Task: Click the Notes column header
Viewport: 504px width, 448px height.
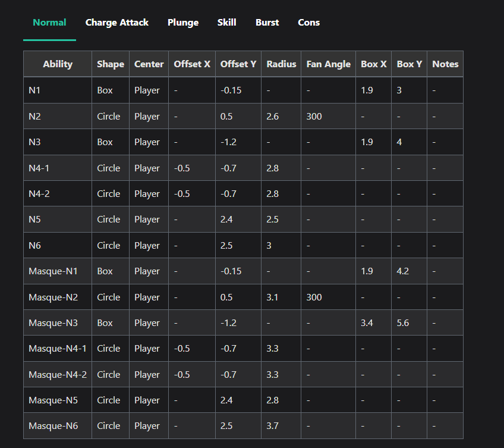Action: point(445,64)
